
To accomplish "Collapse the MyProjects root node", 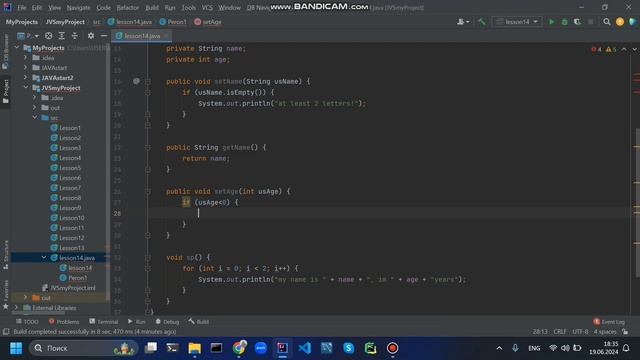I will coord(17,48).
